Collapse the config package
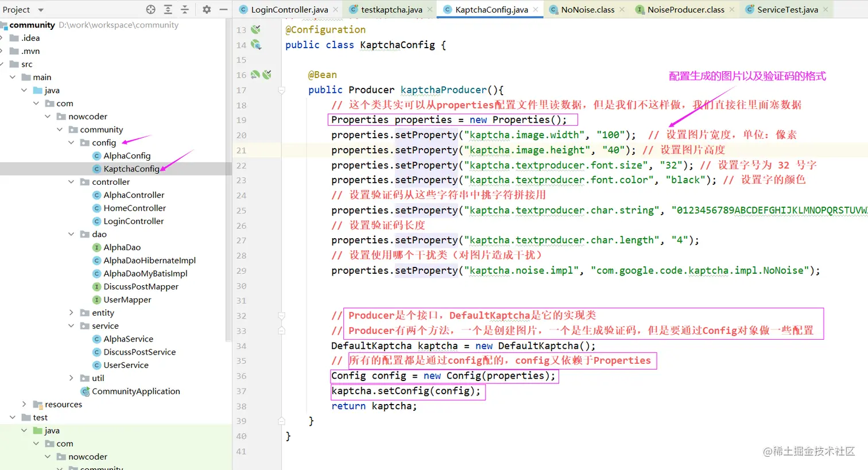 coord(71,142)
